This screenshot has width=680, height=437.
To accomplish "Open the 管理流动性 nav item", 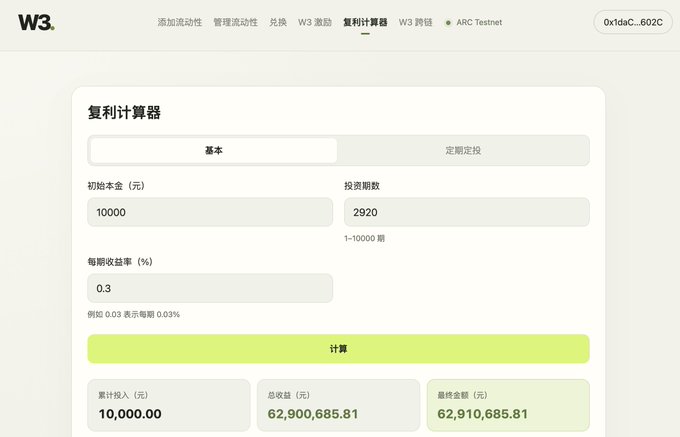I will (235, 22).
